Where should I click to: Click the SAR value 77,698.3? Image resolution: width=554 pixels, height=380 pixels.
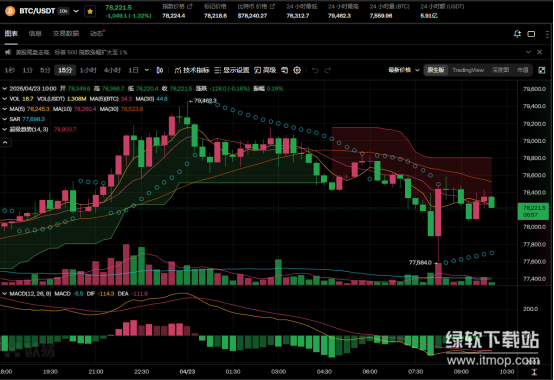(x=34, y=119)
